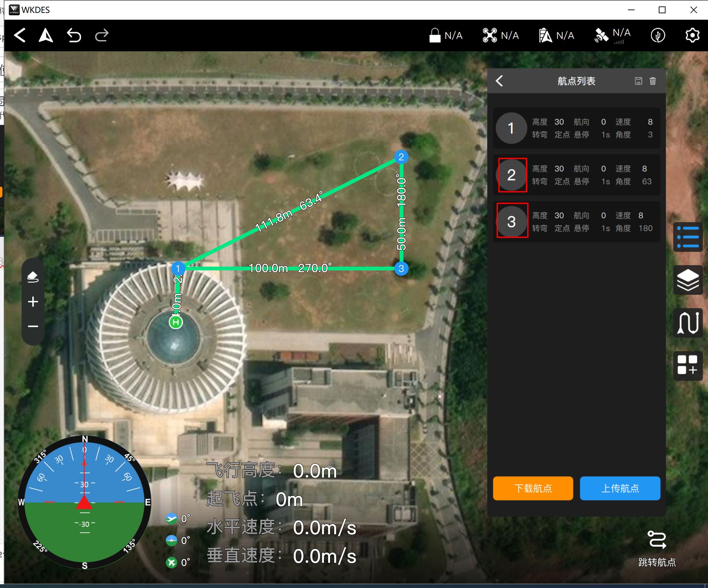The width and height of the screenshot is (708, 588).
Task: Click the navigation arrow locate icon
Action: click(46, 35)
